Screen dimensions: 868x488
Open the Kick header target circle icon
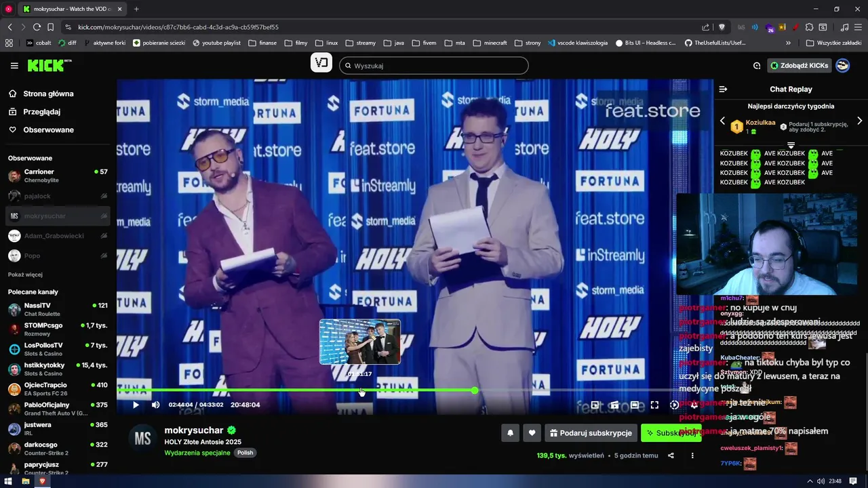tap(757, 66)
